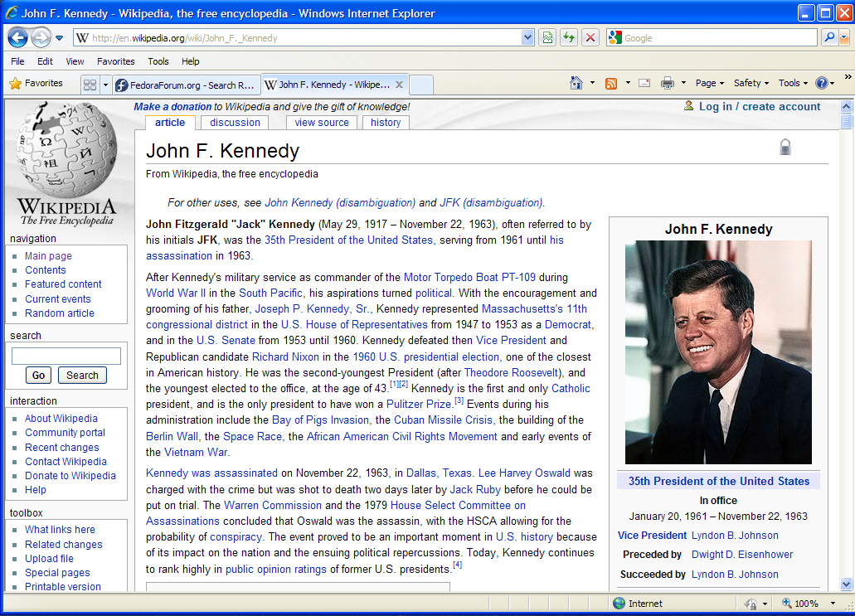855x616 pixels.
Task: Open the RSS feeds dropdown arrow
Action: tap(628, 83)
